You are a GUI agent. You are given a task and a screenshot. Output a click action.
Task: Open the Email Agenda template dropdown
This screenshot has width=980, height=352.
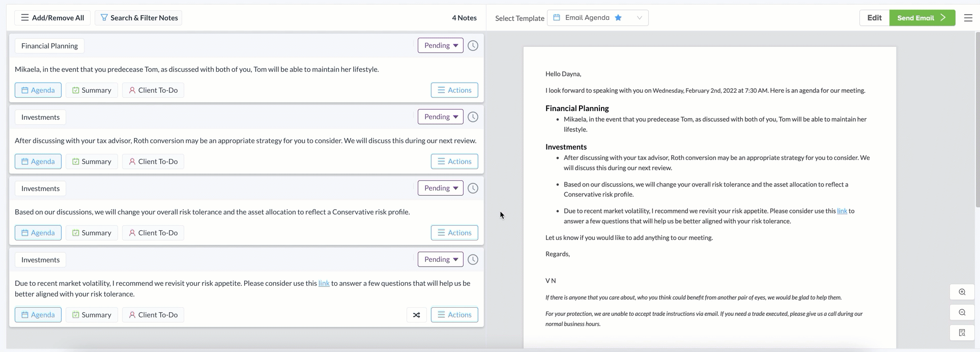pos(598,18)
